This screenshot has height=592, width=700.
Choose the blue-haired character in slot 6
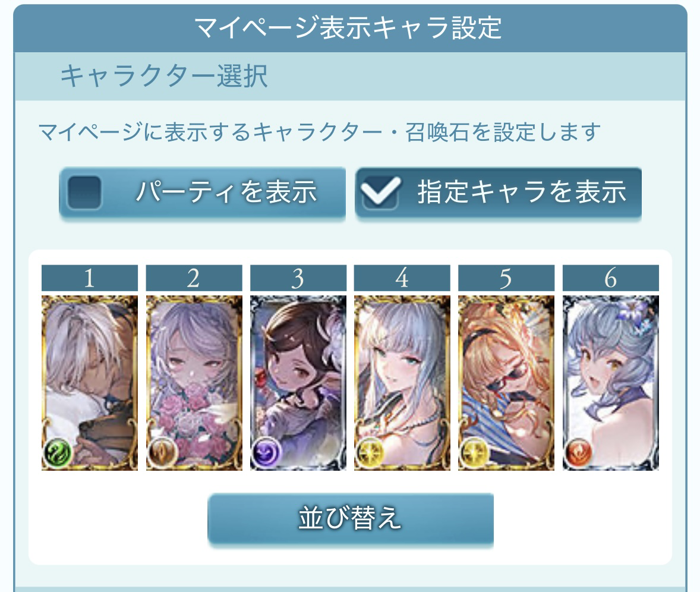(611, 383)
